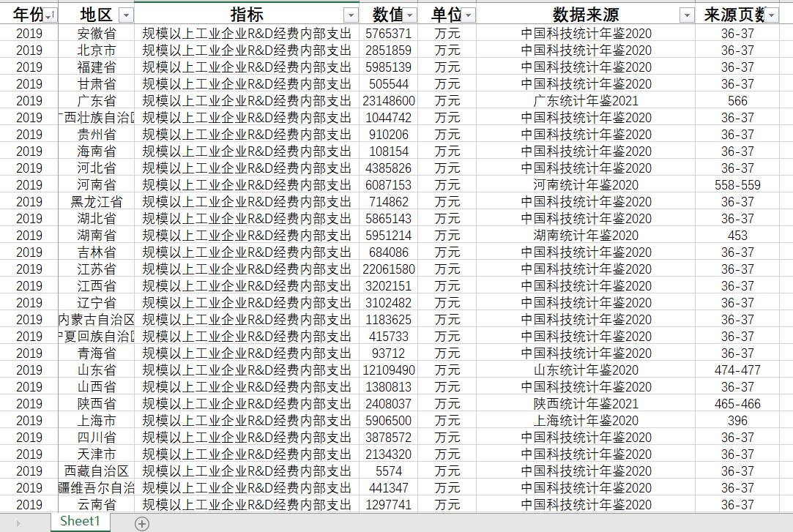Select the page cell 396

pos(737,421)
